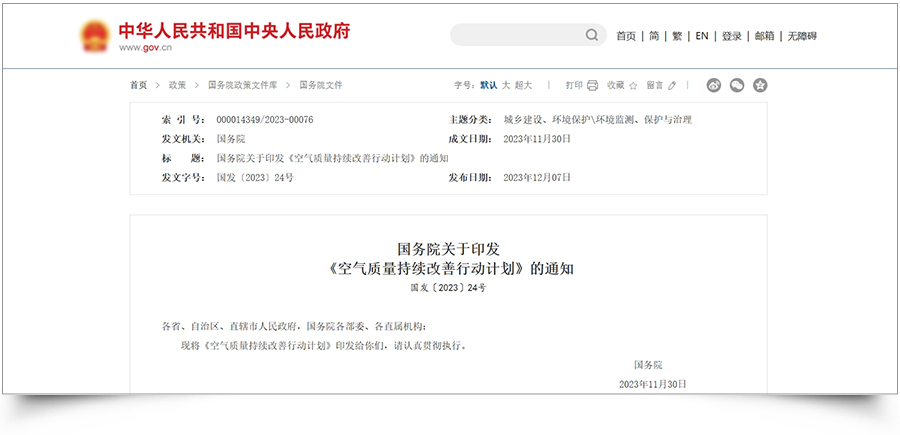The width and height of the screenshot is (900, 435).
Task: Click into the search input field
Action: pyautogui.click(x=515, y=35)
